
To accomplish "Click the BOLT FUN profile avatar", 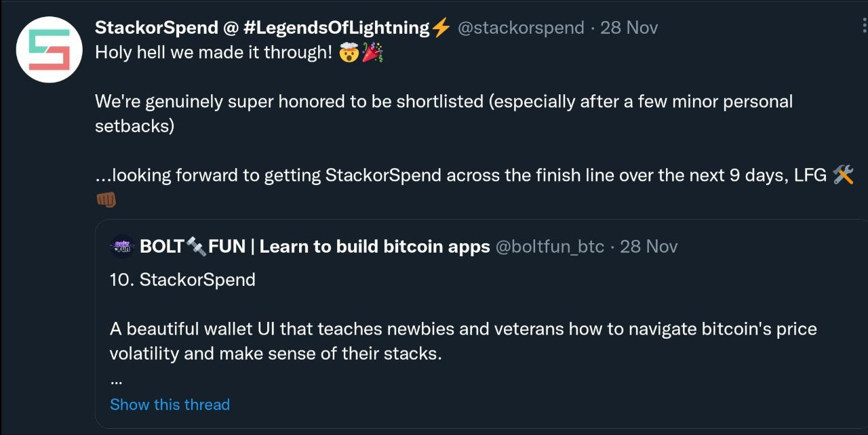I will click(122, 247).
